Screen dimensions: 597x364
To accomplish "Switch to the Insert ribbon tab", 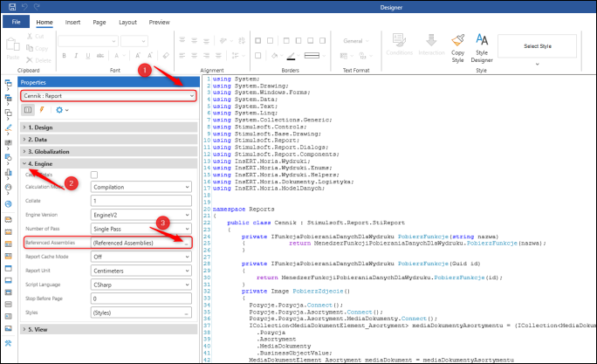I will click(73, 22).
